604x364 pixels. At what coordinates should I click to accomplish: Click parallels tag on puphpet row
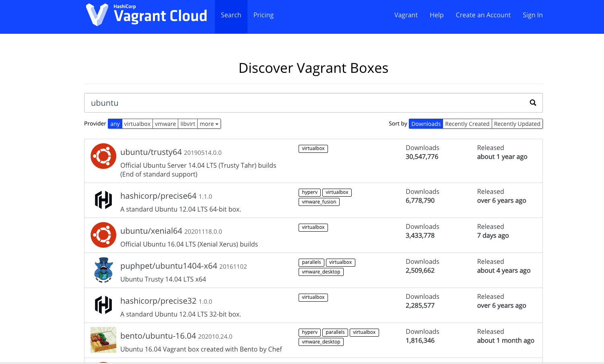[x=311, y=263]
